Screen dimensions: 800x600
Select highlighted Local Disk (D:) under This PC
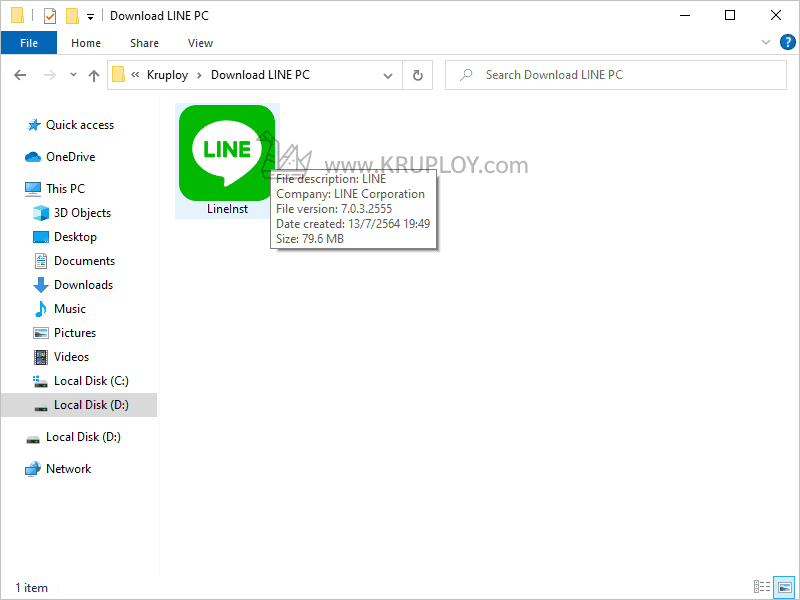pos(79,405)
